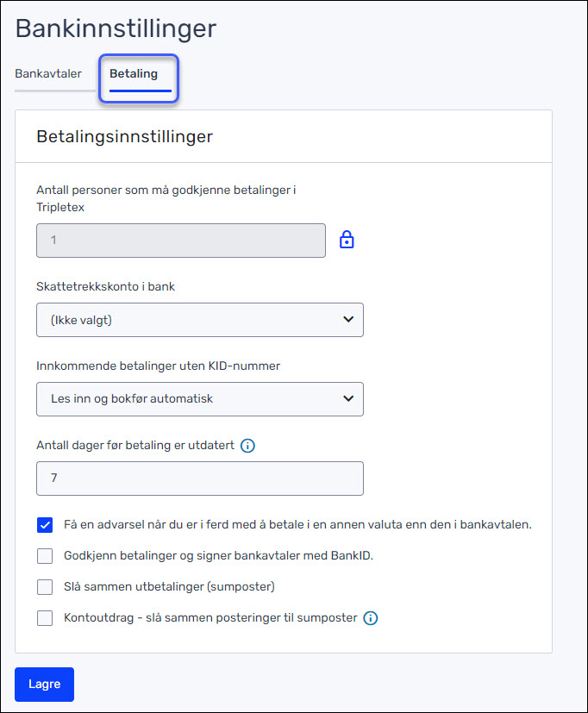Viewport: 588px width, 713px height.
Task: Enable BankID approval for payments
Action: pos(44,555)
